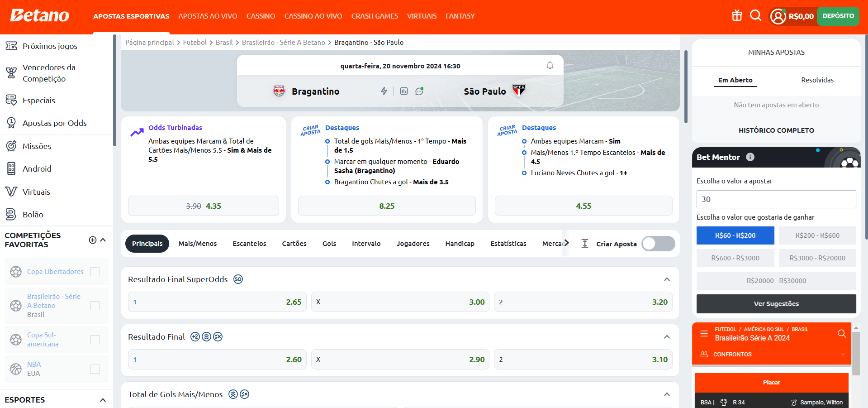This screenshot has width=868, height=408.
Task: Switch to the Escanteios market tab
Action: (x=249, y=244)
